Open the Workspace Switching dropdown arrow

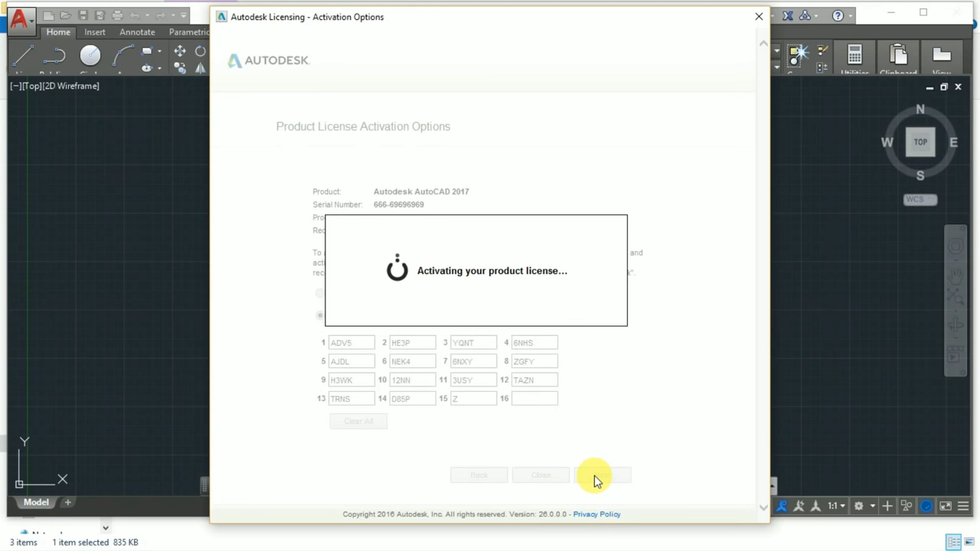[x=872, y=506]
